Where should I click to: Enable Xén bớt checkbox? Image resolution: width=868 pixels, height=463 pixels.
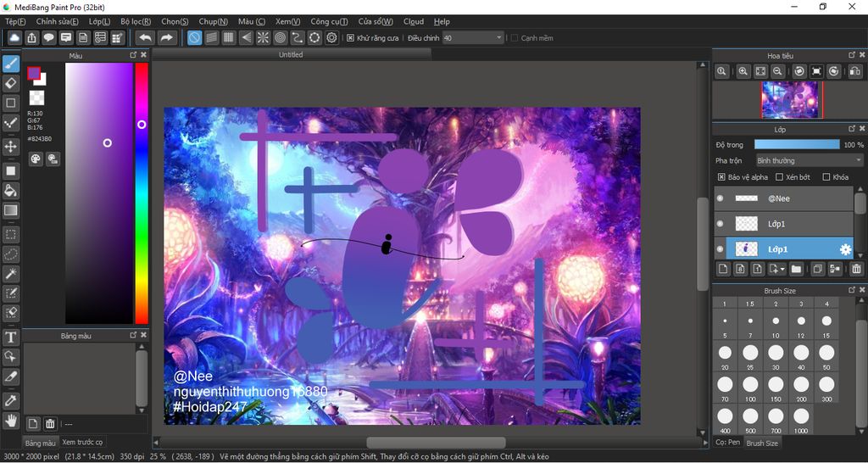[x=780, y=177]
